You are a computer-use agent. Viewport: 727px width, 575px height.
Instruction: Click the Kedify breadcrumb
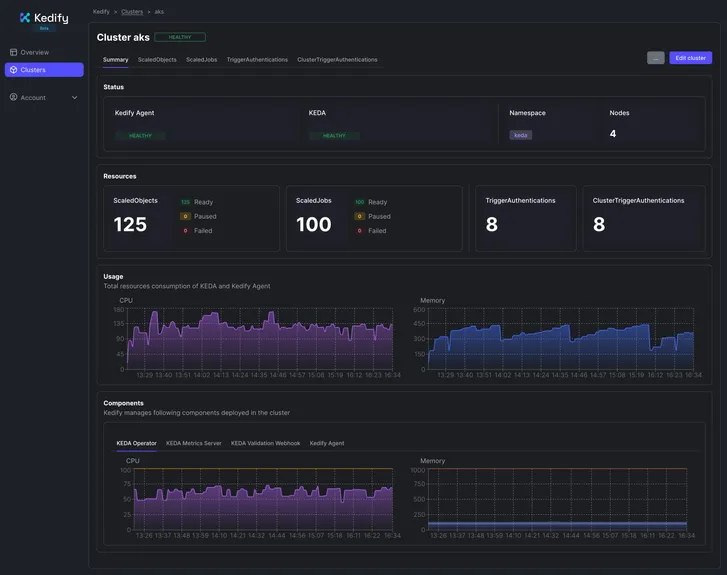coord(101,12)
